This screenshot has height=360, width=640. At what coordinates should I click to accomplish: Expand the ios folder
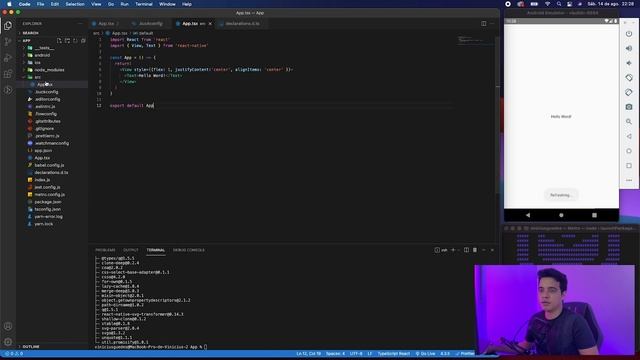pos(38,62)
